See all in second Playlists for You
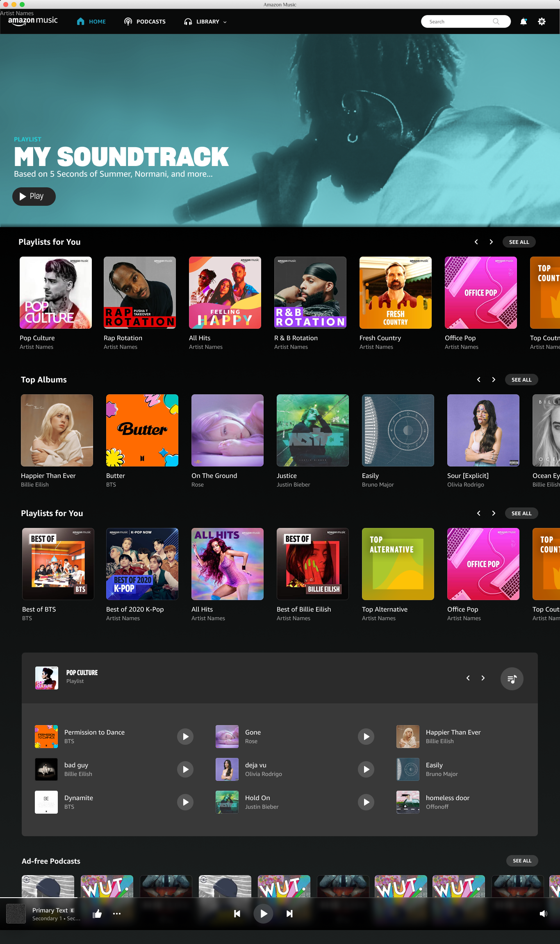Viewport: 560px width, 944px height. pos(521,513)
